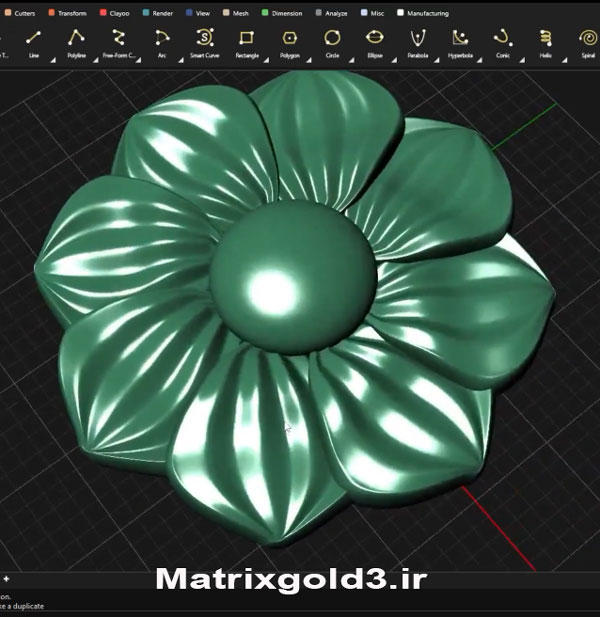Select the Polyline tool
Viewport: 600px width, 617px height.
tap(76, 42)
